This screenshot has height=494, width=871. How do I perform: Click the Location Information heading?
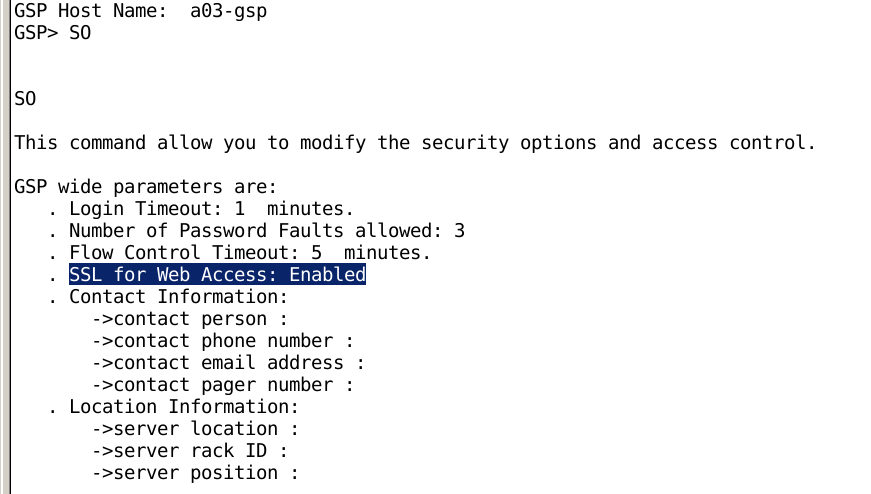tap(184, 407)
